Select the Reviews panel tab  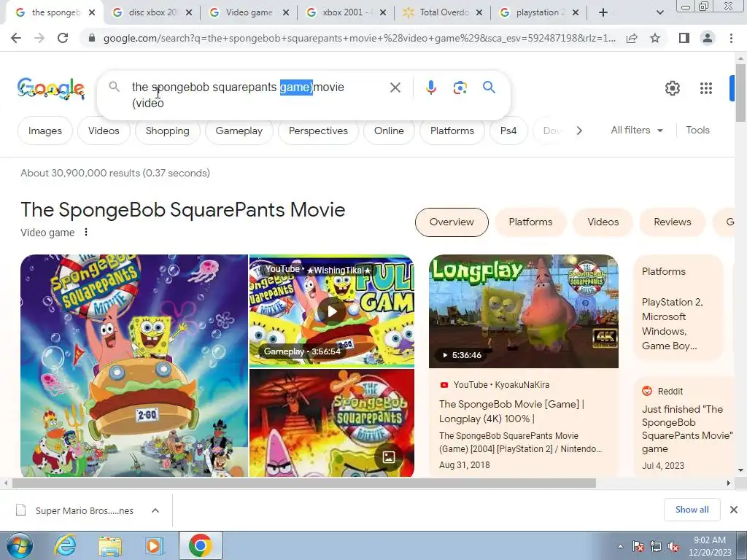pos(672,222)
